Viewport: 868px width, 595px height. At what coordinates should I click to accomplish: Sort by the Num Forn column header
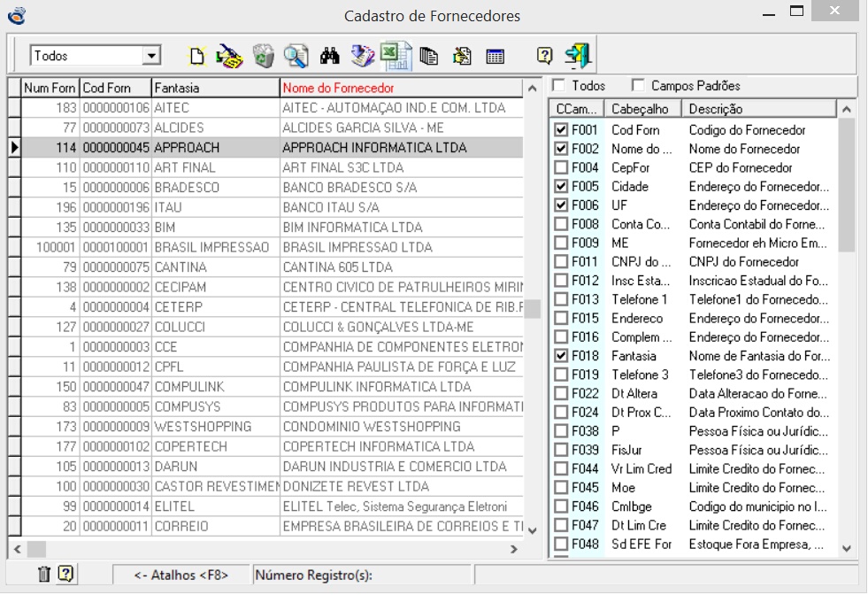pyautogui.click(x=50, y=88)
